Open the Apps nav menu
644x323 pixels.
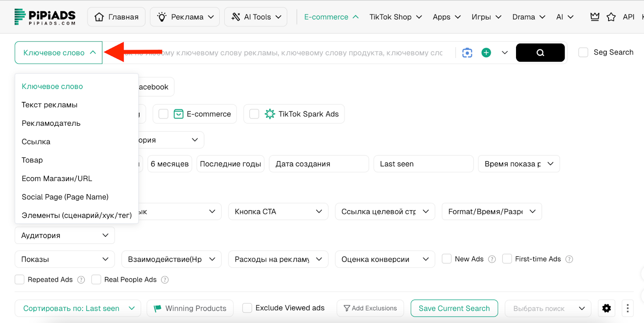tap(446, 17)
